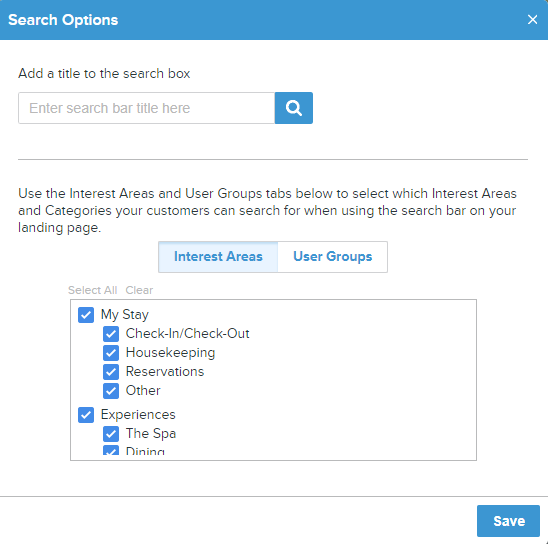Screen dimensions: 548x544
Task: Click the magnifying glass search icon
Action: click(294, 108)
